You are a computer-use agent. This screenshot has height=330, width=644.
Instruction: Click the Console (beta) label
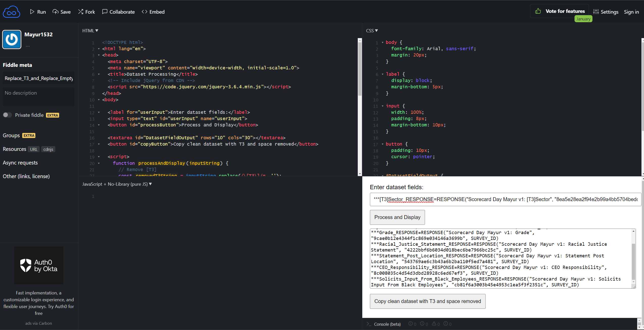387,324
